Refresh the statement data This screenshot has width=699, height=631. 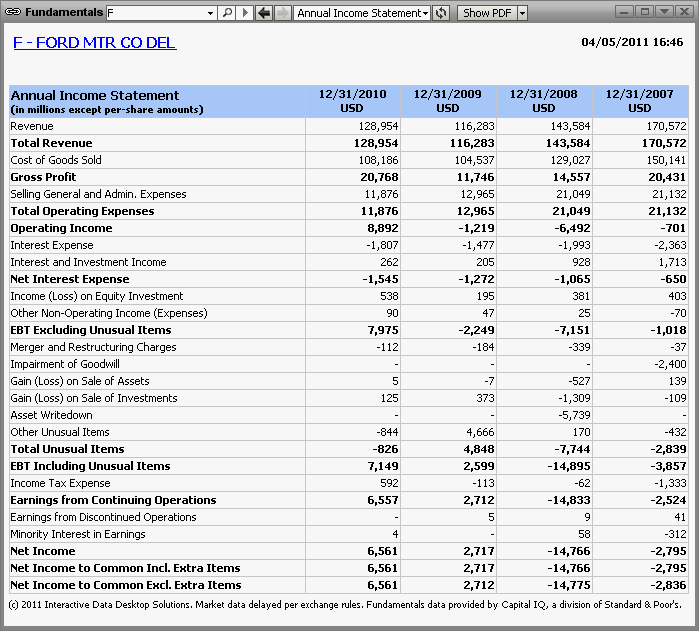(441, 12)
